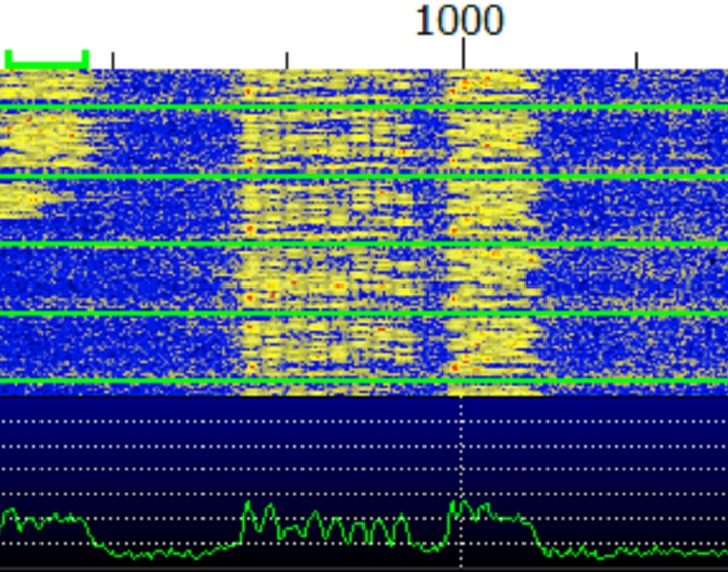Click the rightmost tick mark on frequency scale
The height and width of the screenshot is (572, 728).
coord(636,61)
